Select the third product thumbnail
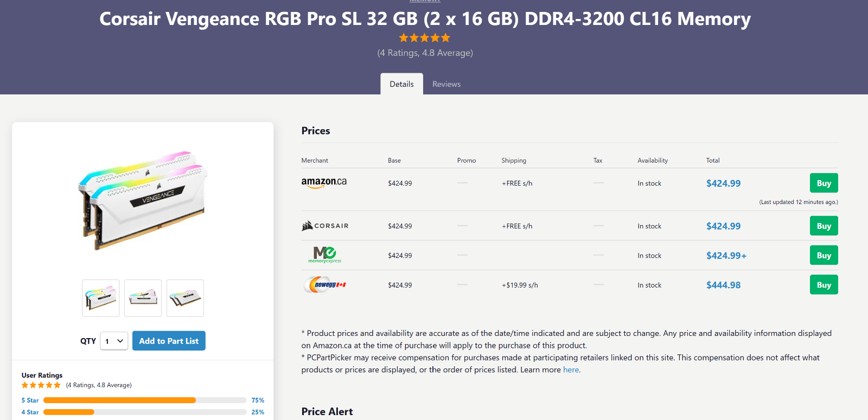 pos(185,298)
